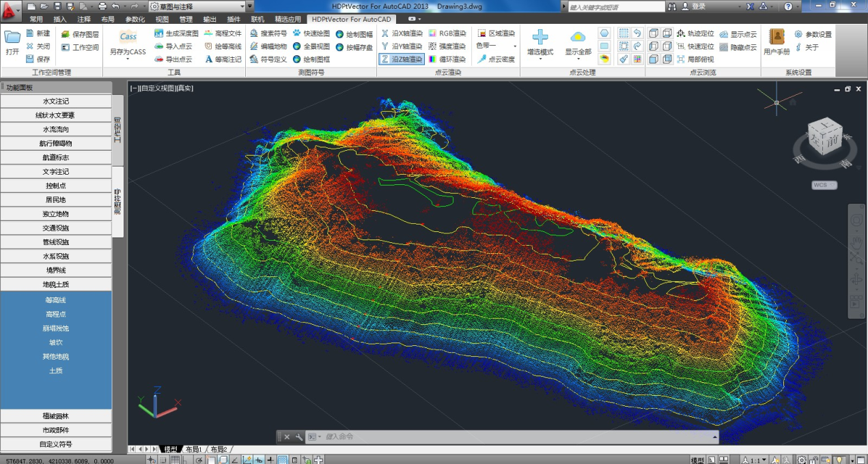Expand 另存为CASS save-as dropdown
Image resolution: width=868 pixels, height=464 pixels.
pyautogui.click(x=128, y=59)
